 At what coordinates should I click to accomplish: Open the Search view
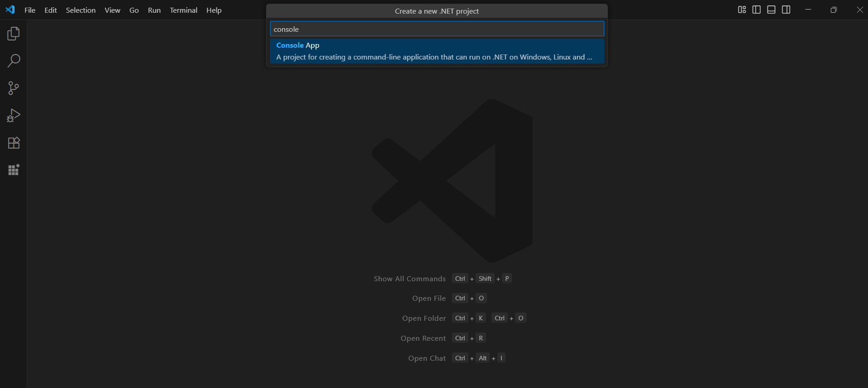14,61
